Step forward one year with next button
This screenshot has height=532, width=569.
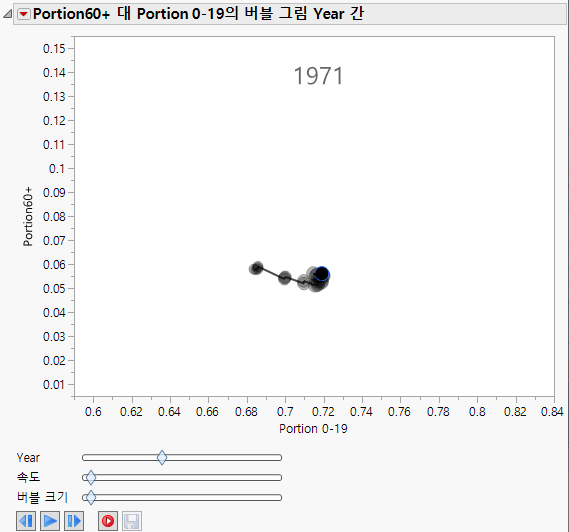point(74,521)
